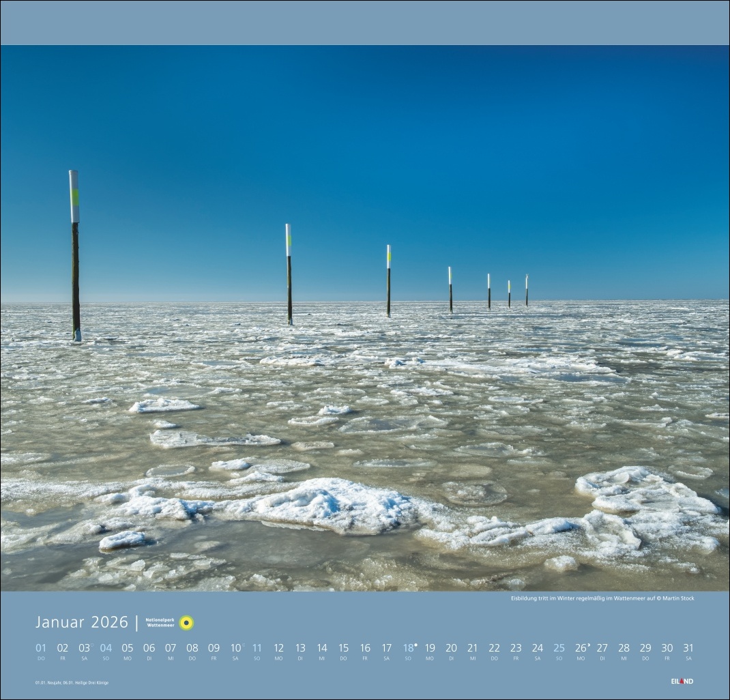The image size is (730, 700).
Task: Choose day 31 at the row's end
Action: pos(688,648)
